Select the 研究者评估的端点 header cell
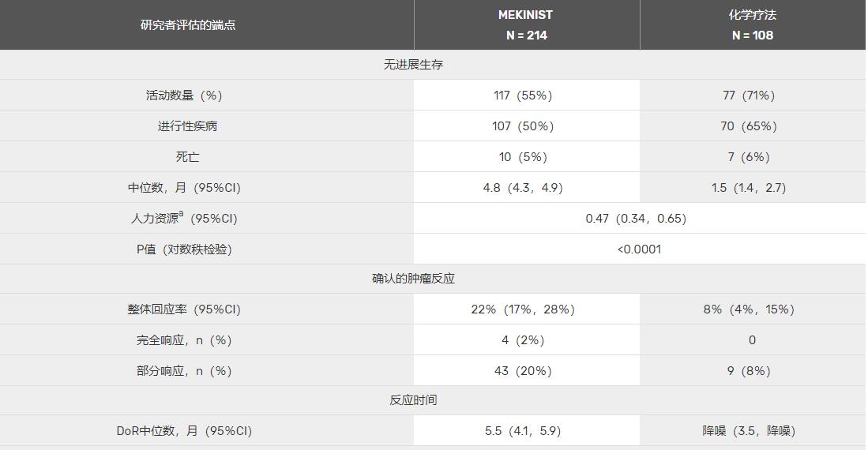Viewport: 868px width, 450px height. (x=188, y=25)
